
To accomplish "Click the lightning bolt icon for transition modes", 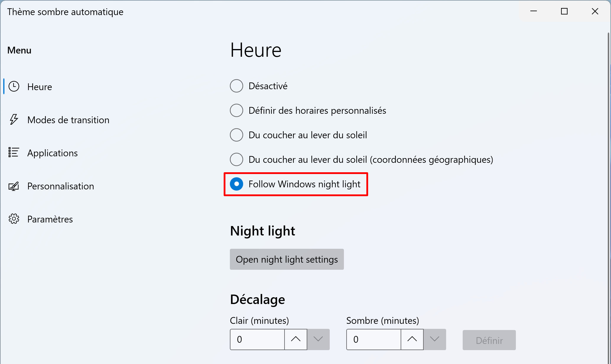I will [x=14, y=120].
